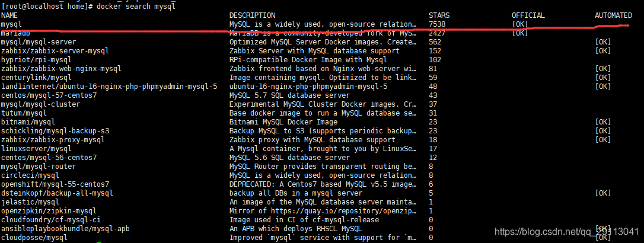Select 'hypriot/rpi-mysql' image name
Image resolution: width=644 pixels, height=243 pixels.
37,60
